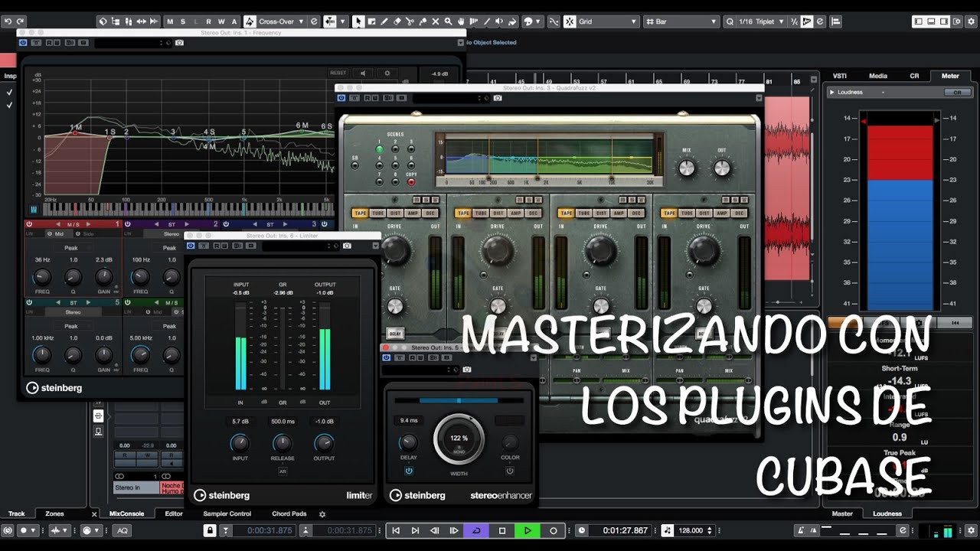This screenshot has width=980, height=551.
Task: Click the Frequency EQ RESET button
Action: pos(338,73)
